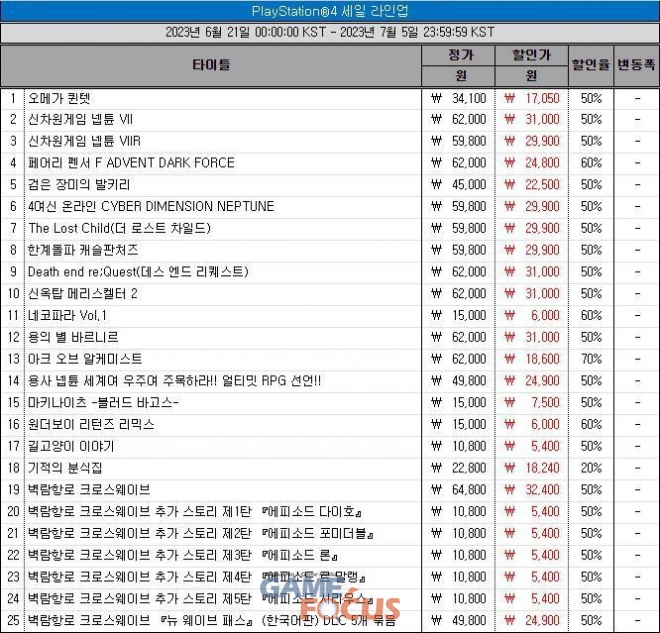Click the 할인가 column header
The height and width of the screenshot is (633, 660).
point(532,55)
